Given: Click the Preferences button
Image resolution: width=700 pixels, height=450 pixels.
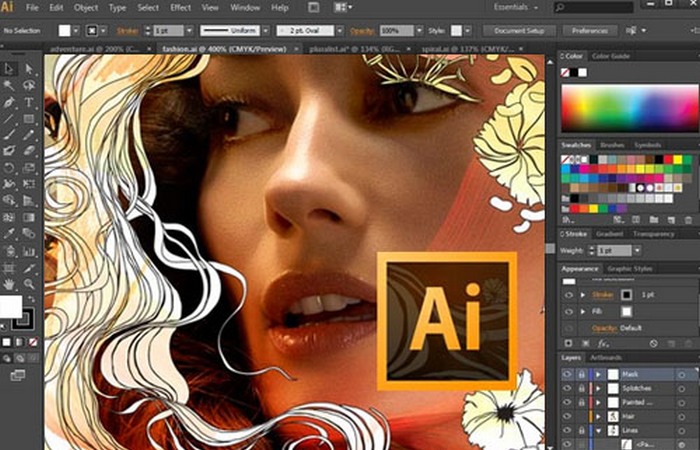Looking at the screenshot, I should [x=590, y=31].
